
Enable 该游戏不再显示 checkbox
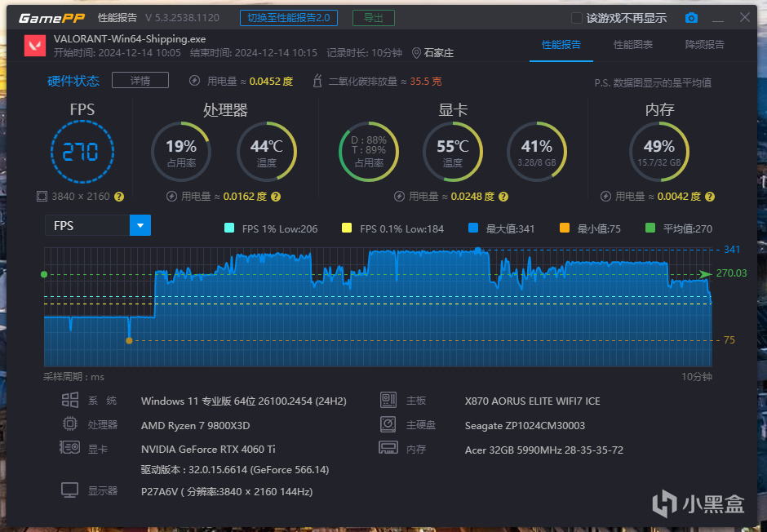(577, 18)
